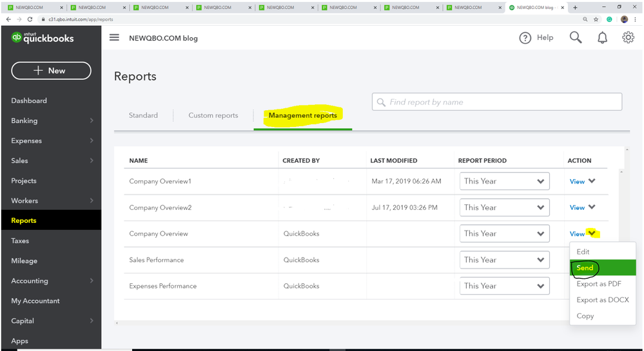Choose Export as DOCX option
644x351 pixels.
[603, 299]
